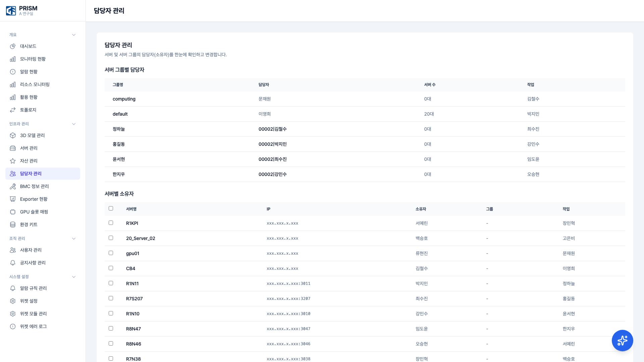Screen dimensions: 644x362
Task: Click server name R8N47
Action: (x=133, y=329)
